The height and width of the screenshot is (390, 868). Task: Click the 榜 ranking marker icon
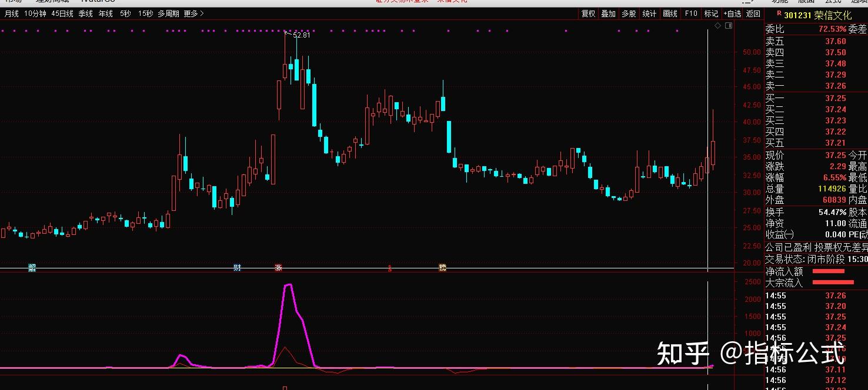point(442,268)
